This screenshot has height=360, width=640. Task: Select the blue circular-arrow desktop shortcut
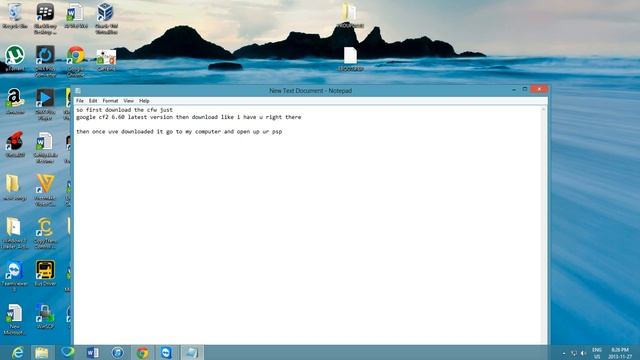tap(45, 61)
